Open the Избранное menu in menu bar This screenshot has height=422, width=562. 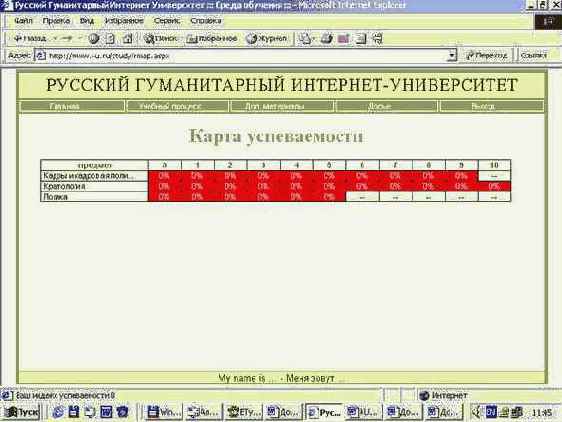pos(124,21)
